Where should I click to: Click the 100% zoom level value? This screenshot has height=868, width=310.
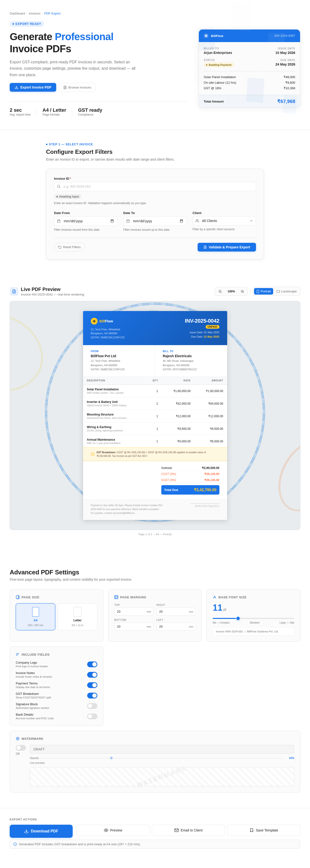(231, 291)
